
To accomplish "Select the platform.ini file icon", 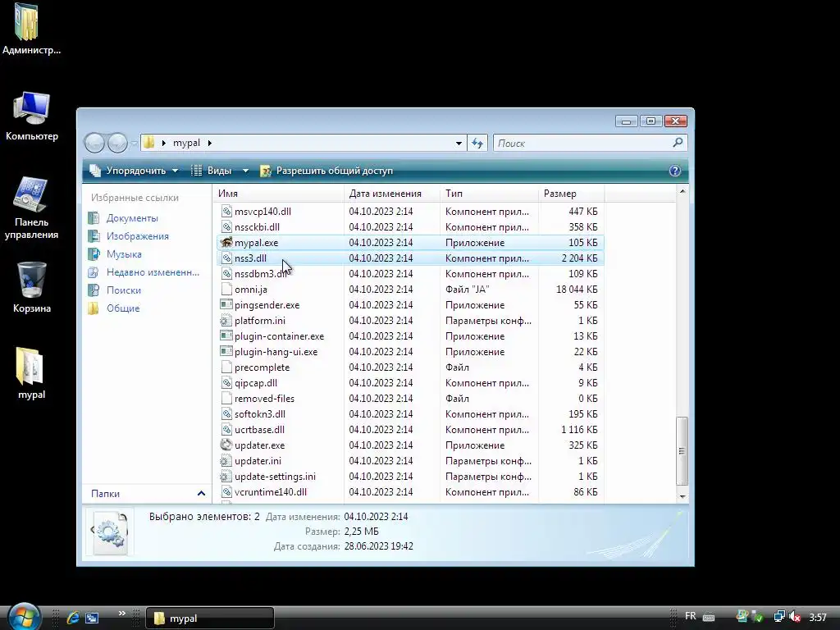I will [x=226, y=321].
